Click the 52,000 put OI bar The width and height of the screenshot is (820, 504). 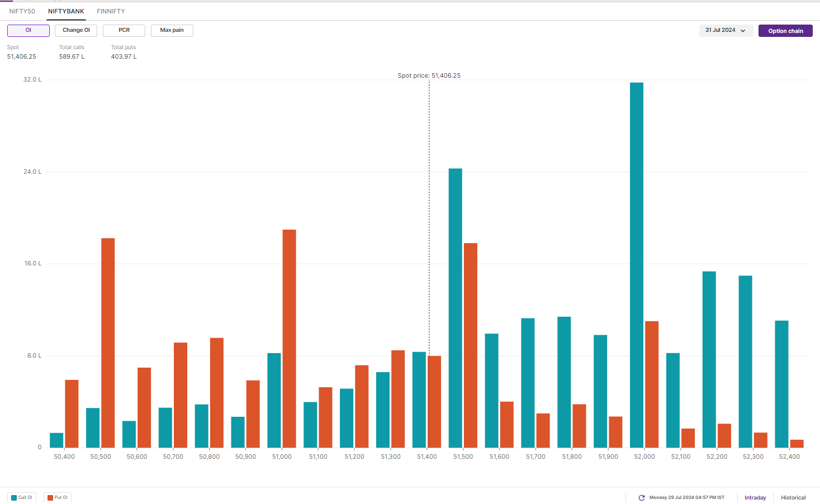(652, 384)
